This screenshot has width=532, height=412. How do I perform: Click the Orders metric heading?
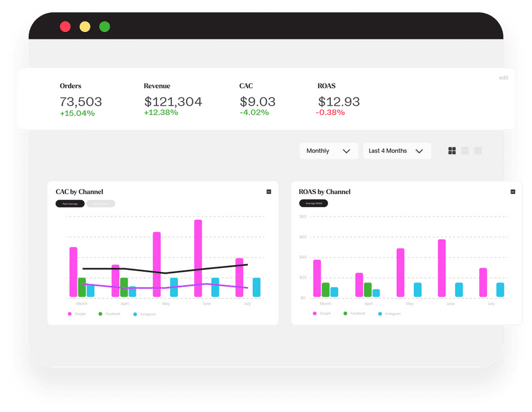coord(70,86)
